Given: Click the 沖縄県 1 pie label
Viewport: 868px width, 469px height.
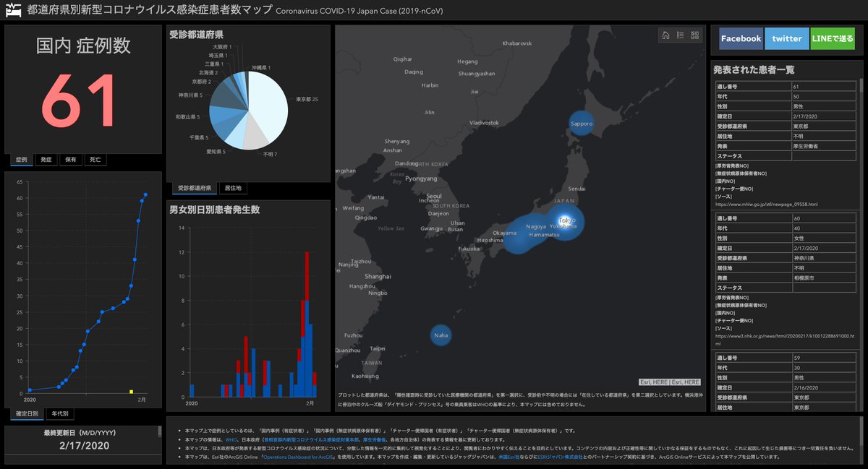Looking at the screenshot, I should [x=261, y=67].
